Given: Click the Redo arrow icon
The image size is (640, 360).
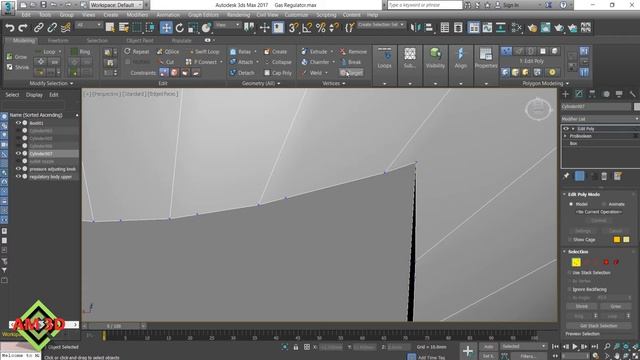Looking at the screenshot, I should pyautogui.click(x=23, y=28).
